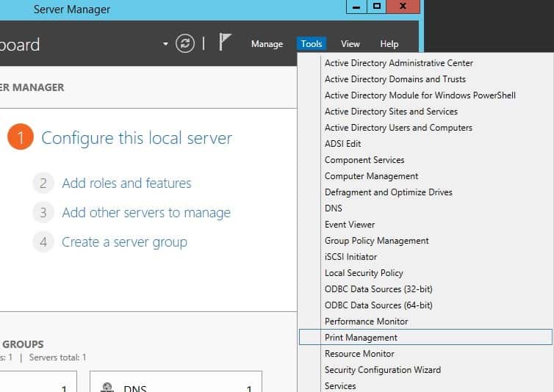554x392 pixels.
Task: Refresh the Server Manager dashboard
Action: click(x=185, y=43)
